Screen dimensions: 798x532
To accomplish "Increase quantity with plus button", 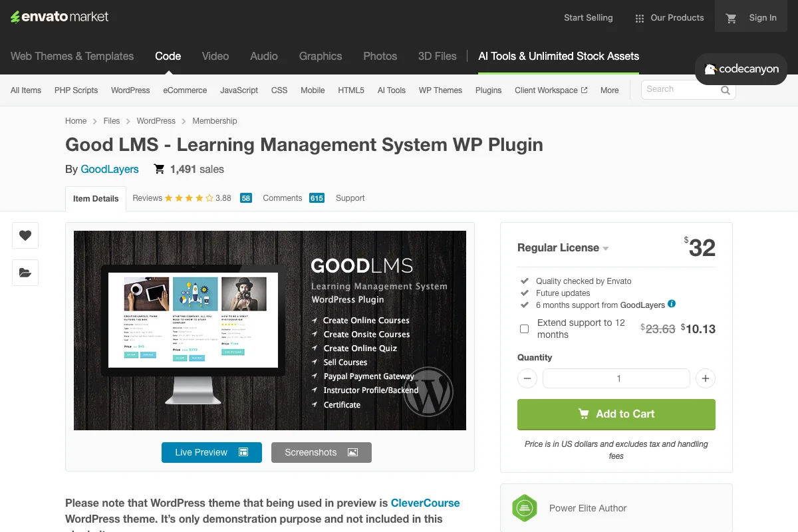I will click(x=706, y=378).
